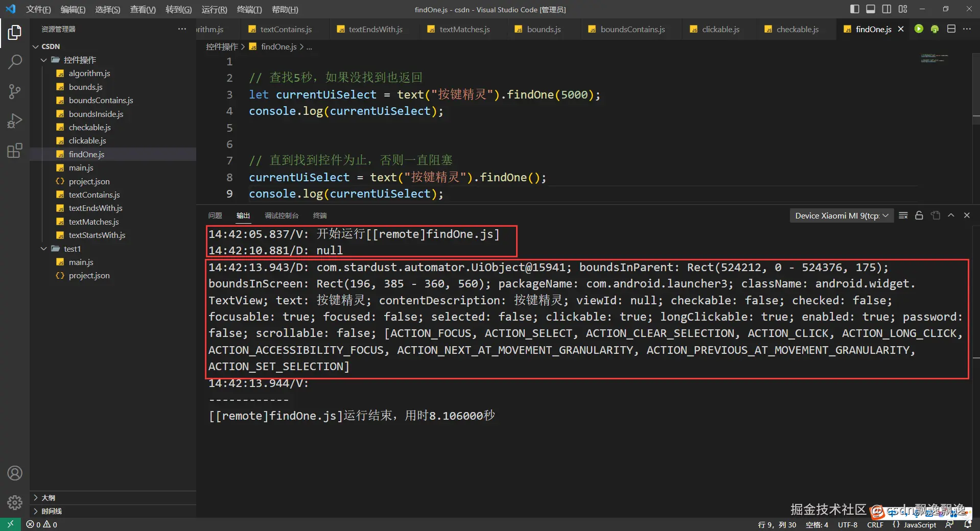This screenshot has height=531, width=980.
Task: Toggle primary sidebar visibility
Action: point(855,9)
